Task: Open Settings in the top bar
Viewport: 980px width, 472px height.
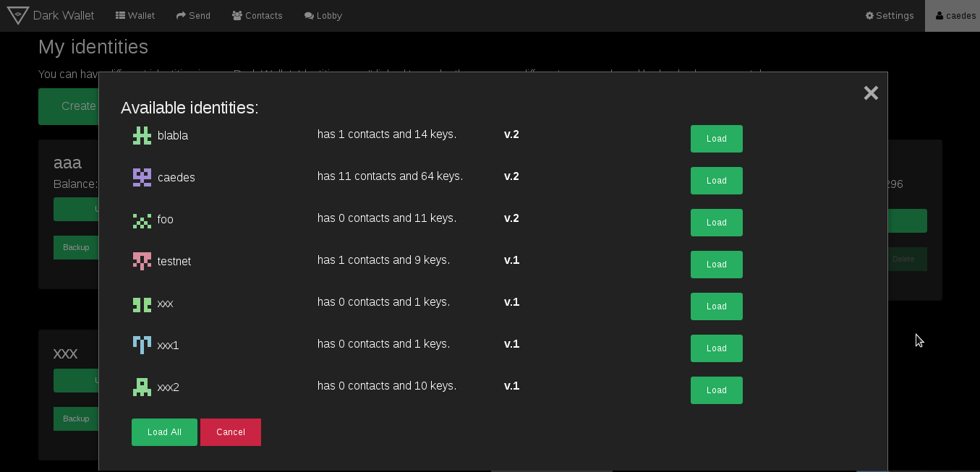Action: tap(890, 15)
